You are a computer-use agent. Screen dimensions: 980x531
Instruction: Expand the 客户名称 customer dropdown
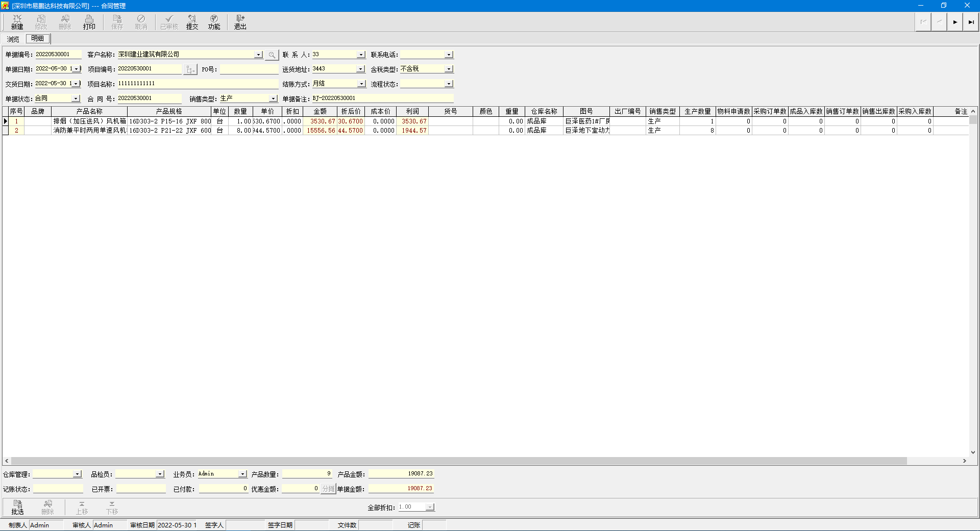point(259,55)
